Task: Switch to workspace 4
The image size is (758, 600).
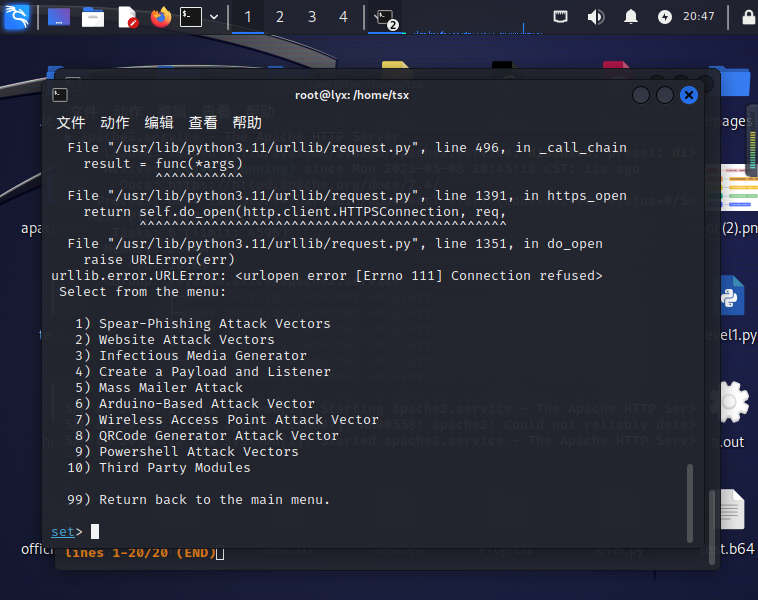Action: coord(343,17)
